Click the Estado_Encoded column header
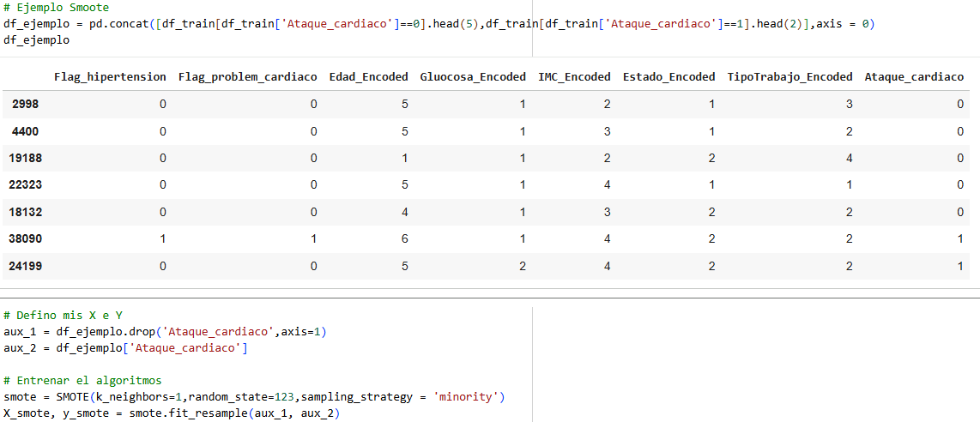This screenshot has height=422, width=980. tap(668, 77)
